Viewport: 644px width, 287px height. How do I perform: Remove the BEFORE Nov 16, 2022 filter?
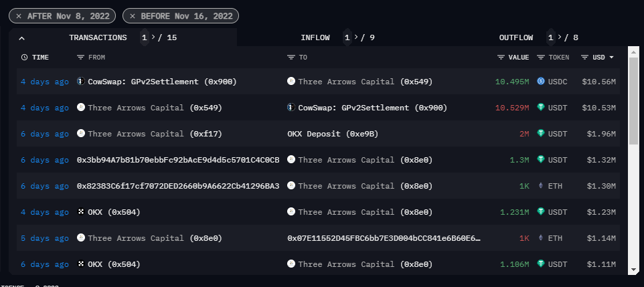(x=132, y=15)
